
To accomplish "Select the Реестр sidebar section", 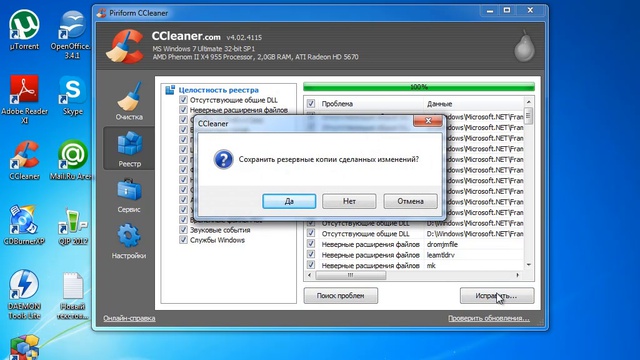I will click(x=129, y=149).
